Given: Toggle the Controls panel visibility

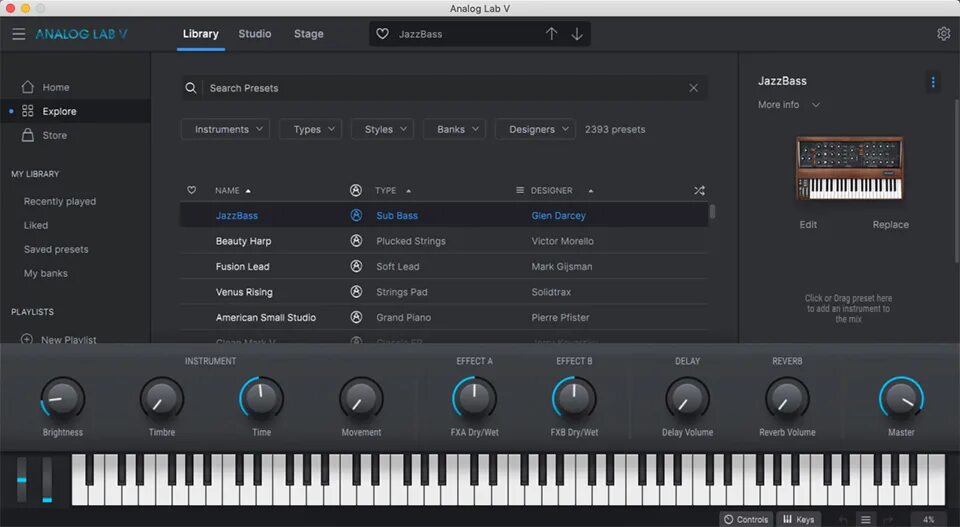Looking at the screenshot, I should (x=746, y=520).
